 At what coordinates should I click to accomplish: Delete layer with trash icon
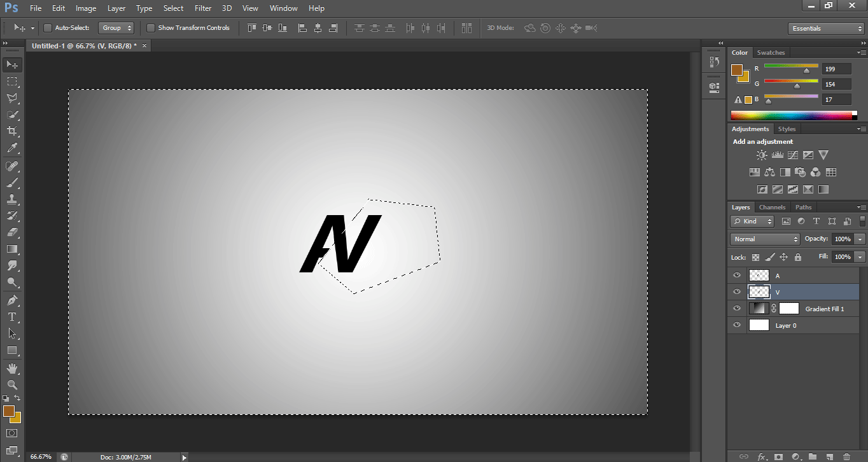(x=847, y=456)
